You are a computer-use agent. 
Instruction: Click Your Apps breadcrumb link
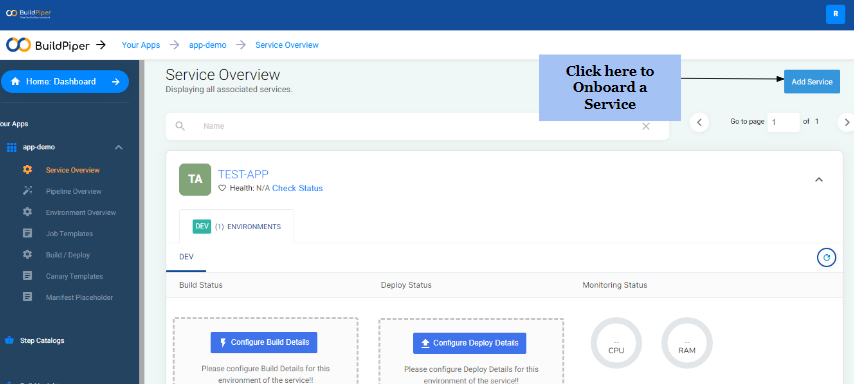(x=141, y=45)
